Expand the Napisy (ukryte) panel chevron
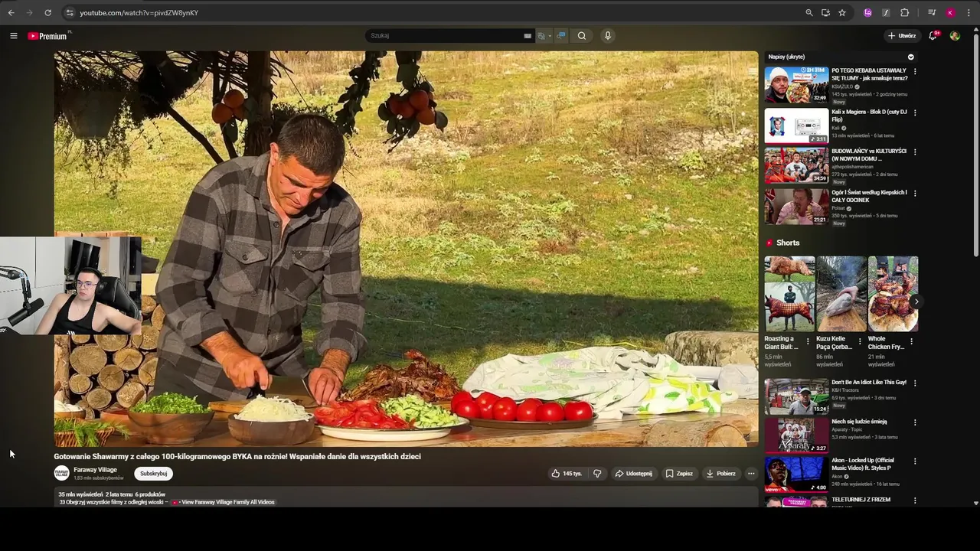The height and width of the screenshot is (551, 980). point(910,57)
